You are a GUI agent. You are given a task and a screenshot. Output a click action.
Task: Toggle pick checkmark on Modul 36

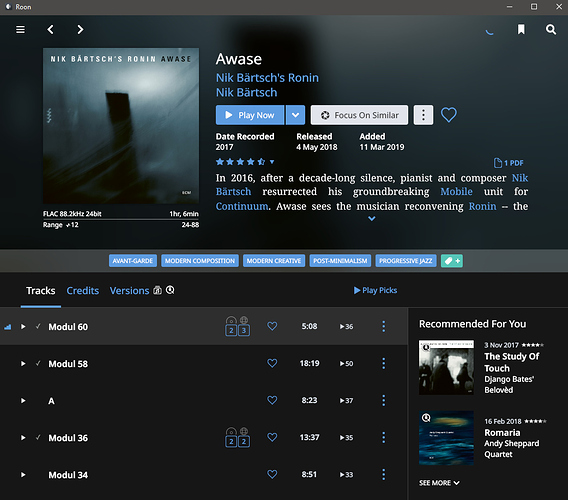coord(38,437)
